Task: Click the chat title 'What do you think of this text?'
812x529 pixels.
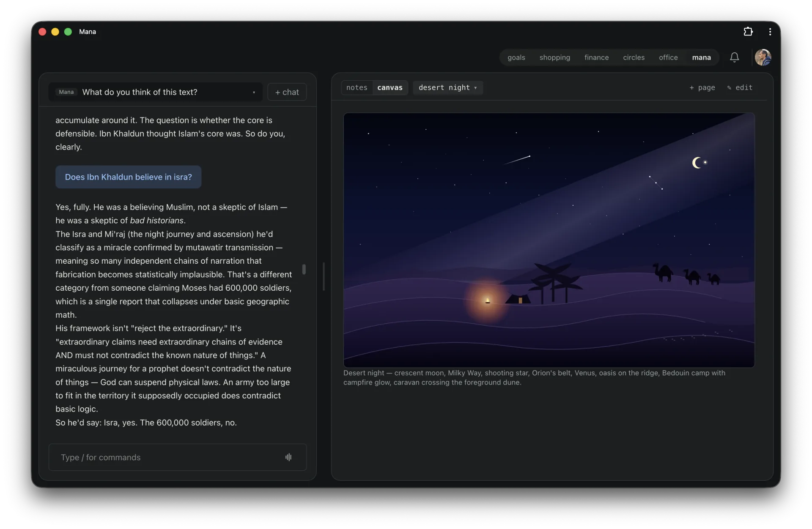Action: click(x=140, y=92)
